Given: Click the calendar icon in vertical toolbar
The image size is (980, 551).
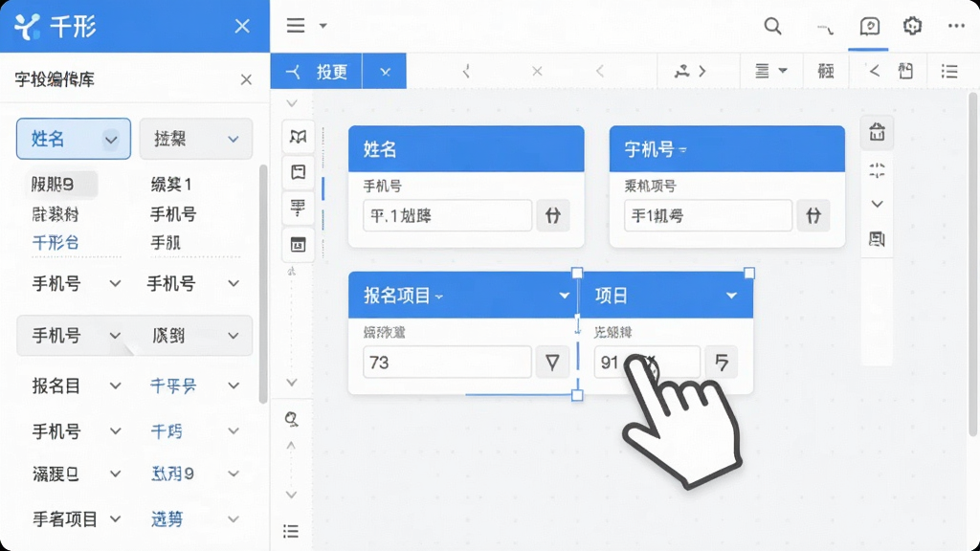Looking at the screenshot, I should click(x=299, y=244).
